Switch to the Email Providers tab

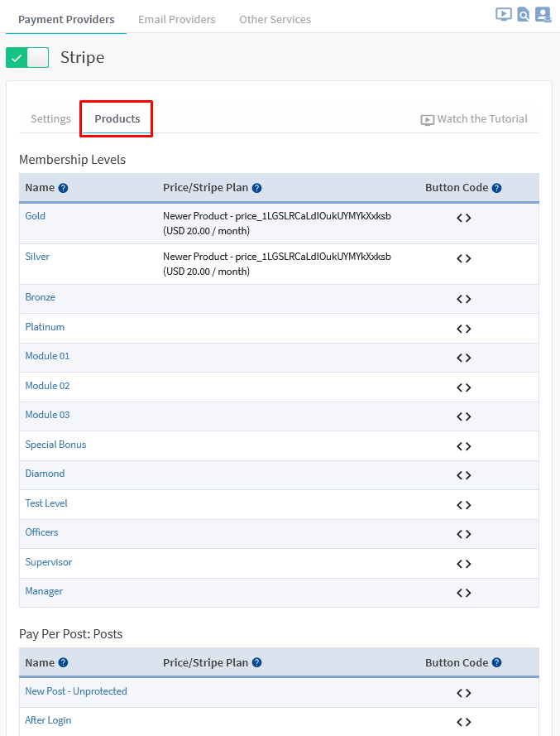[x=177, y=19]
